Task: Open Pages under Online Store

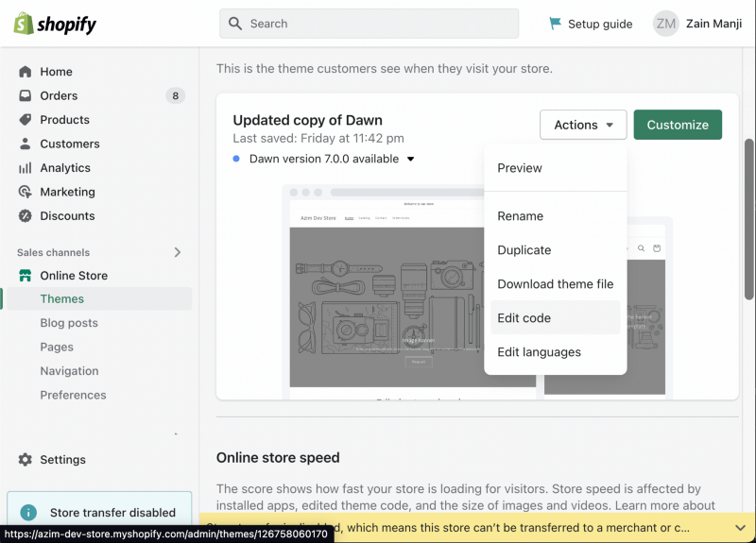Action: pyautogui.click(x=57, y=347)
